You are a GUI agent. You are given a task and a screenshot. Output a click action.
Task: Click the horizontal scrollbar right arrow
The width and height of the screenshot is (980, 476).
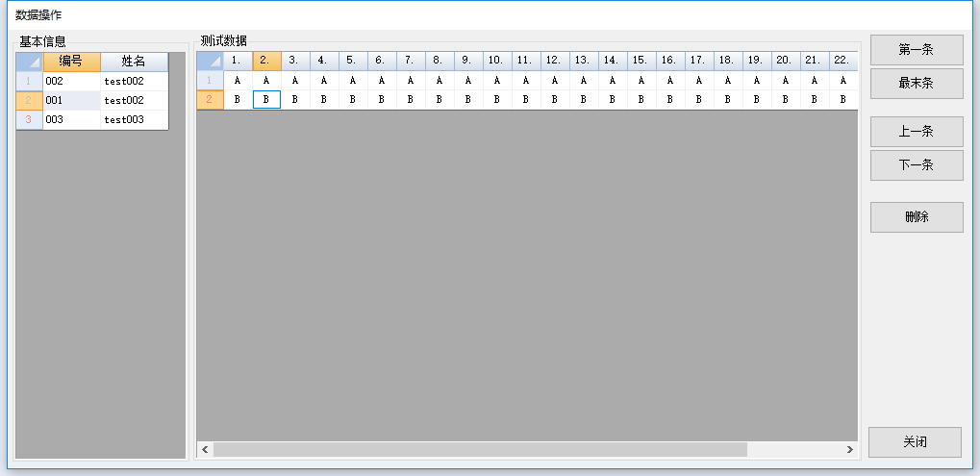849,450
